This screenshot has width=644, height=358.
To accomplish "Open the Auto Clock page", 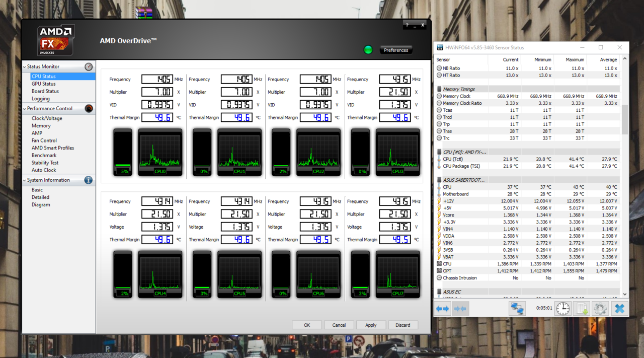I will click(44, 170).
